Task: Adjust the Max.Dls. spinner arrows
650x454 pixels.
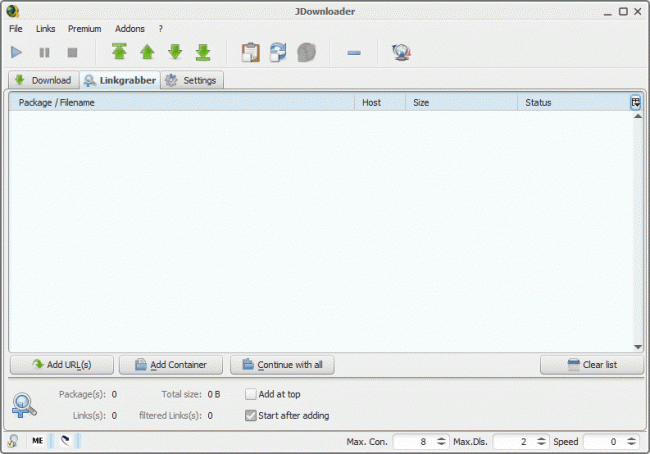Action: click(x=541, y=442)
